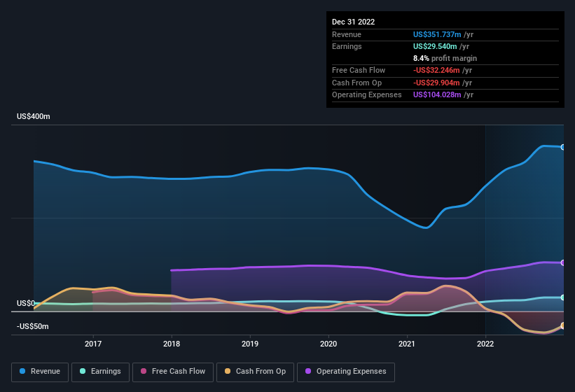Viewport: 575px width, 392px height.
Task: Click the Revenue line end marker
Action: [x=563, y=147]
